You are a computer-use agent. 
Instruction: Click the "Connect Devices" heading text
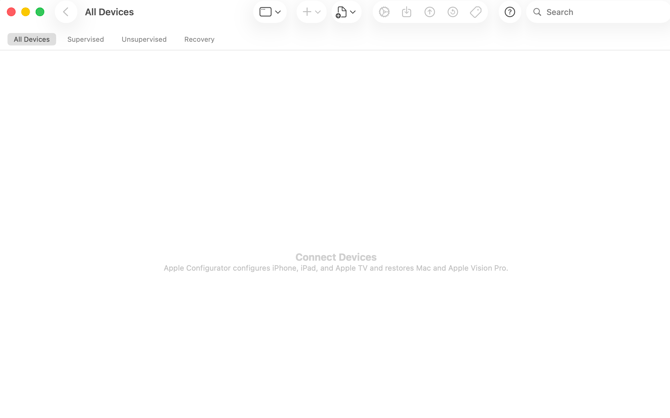(x=336, y=257)
